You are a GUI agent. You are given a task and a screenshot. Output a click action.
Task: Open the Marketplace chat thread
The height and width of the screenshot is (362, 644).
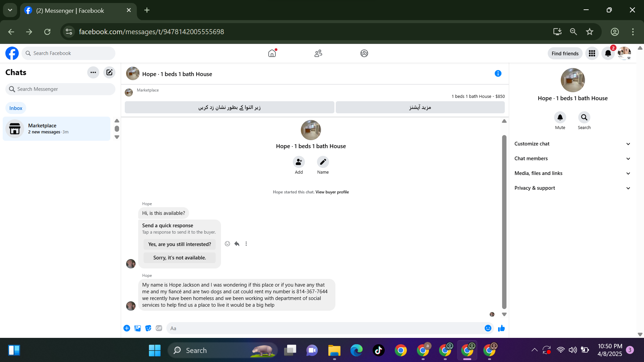[x=56, y=129]
